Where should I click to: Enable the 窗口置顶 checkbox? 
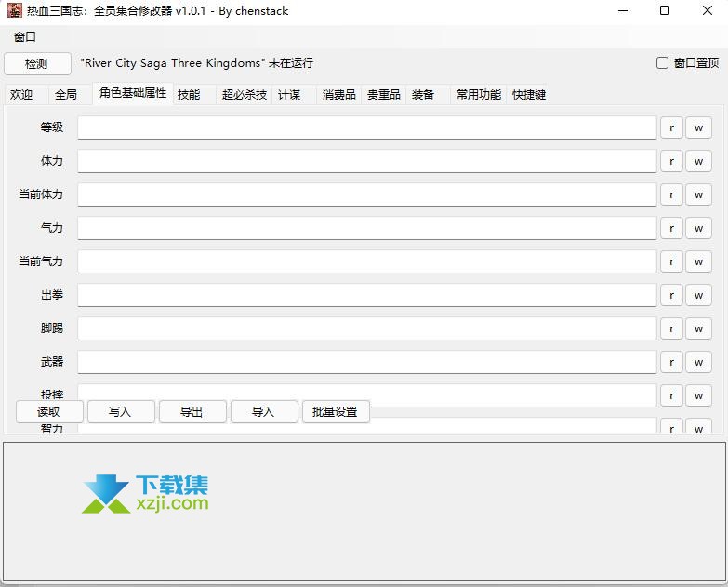pos(662,62)
